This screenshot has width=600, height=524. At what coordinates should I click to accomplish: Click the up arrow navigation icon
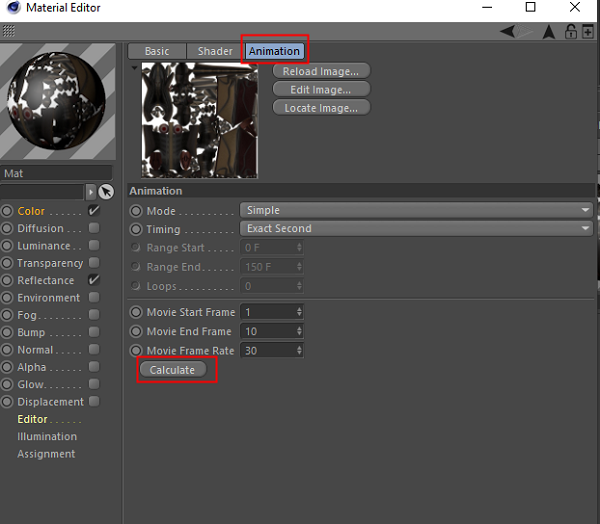click(549, 32)
